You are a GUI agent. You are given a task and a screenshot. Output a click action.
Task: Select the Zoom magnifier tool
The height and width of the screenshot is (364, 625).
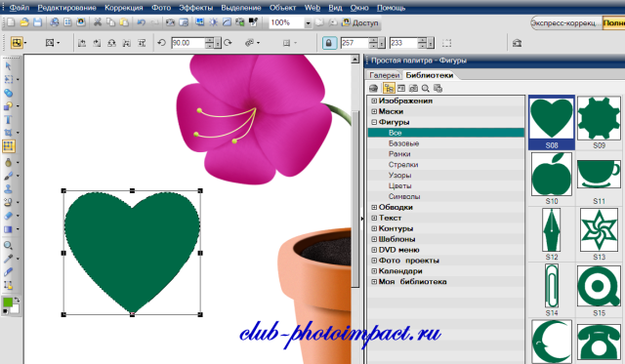click(8, 245)
